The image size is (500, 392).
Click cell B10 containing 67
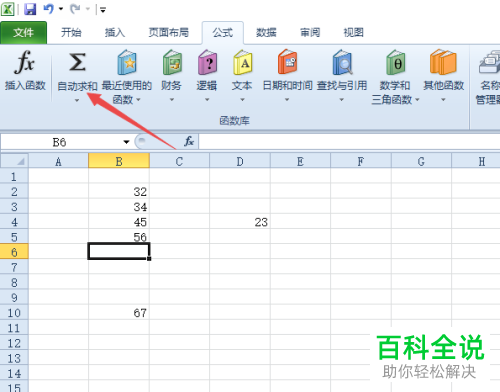[119, 313]
